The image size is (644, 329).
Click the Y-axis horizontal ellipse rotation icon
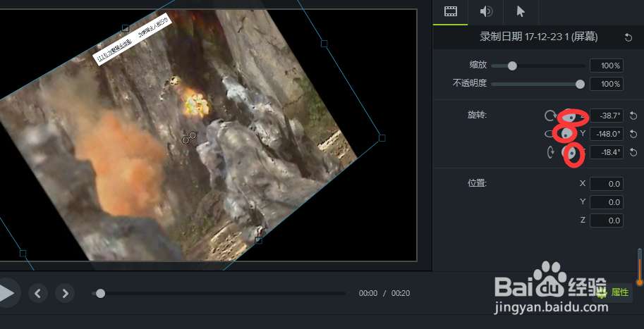549,134
